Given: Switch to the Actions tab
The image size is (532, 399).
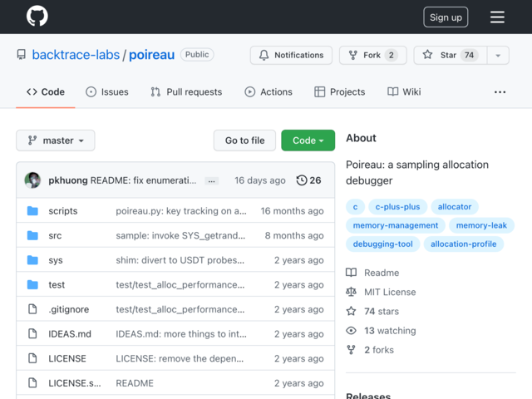Looking at the screenshot, I should tap(268, 92).
